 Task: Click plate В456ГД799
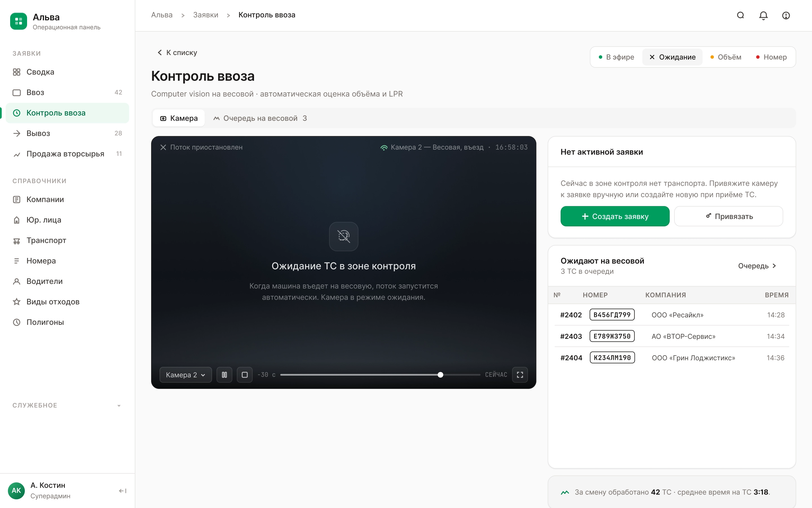pos(612,315)
